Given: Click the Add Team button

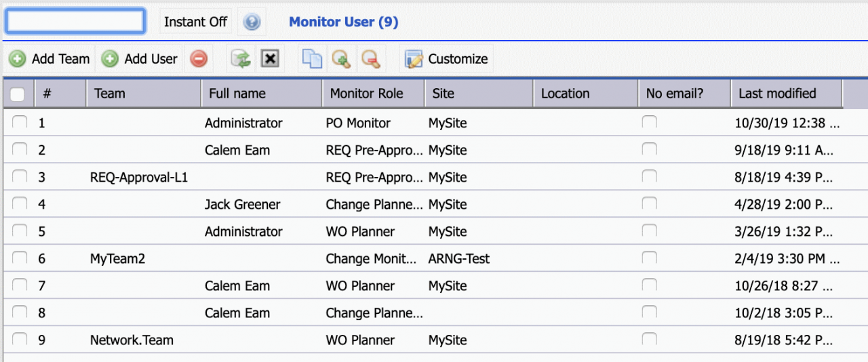Looking at the screenshot, I should click(x=50, y=59).
